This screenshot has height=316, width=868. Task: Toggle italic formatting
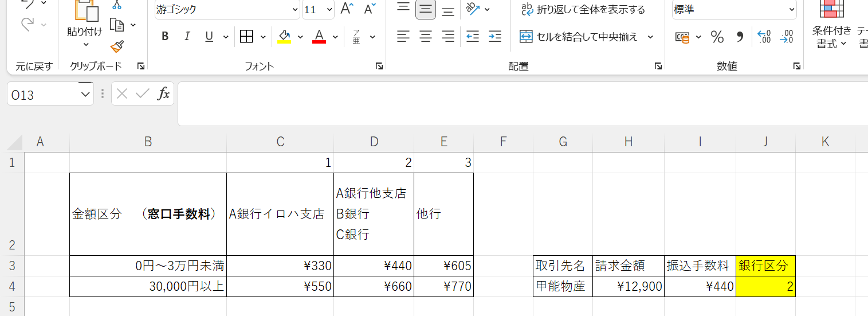(187, 37)
